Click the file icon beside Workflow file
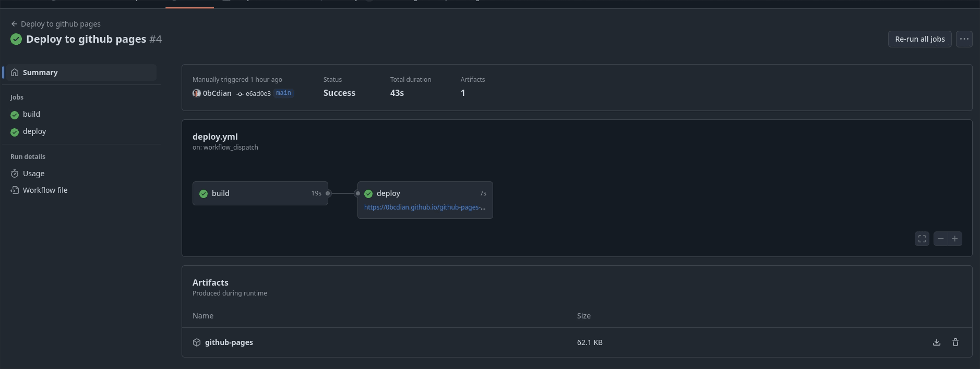Image resolution: width=980 pixels, height=369 pixels. [15, 190]
